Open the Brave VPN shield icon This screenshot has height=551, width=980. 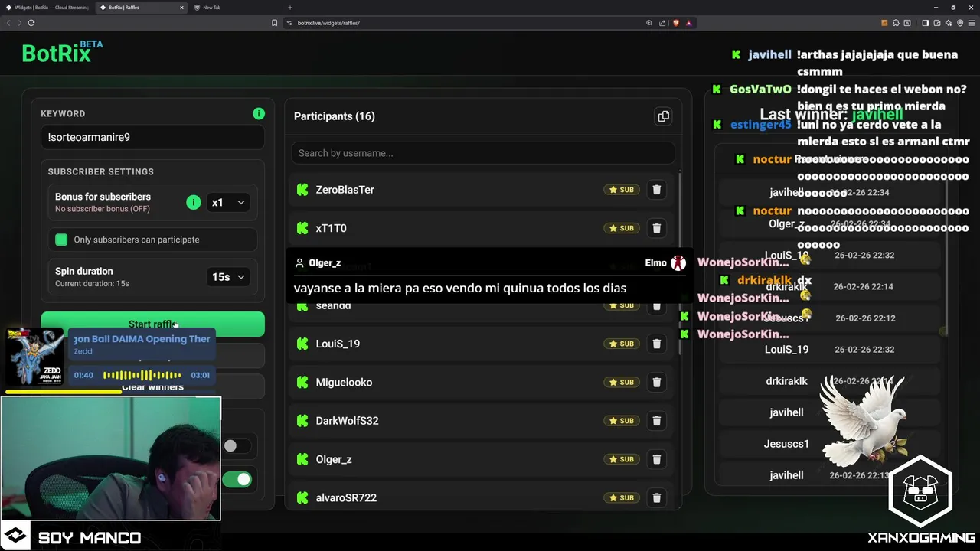pos(960,23)
